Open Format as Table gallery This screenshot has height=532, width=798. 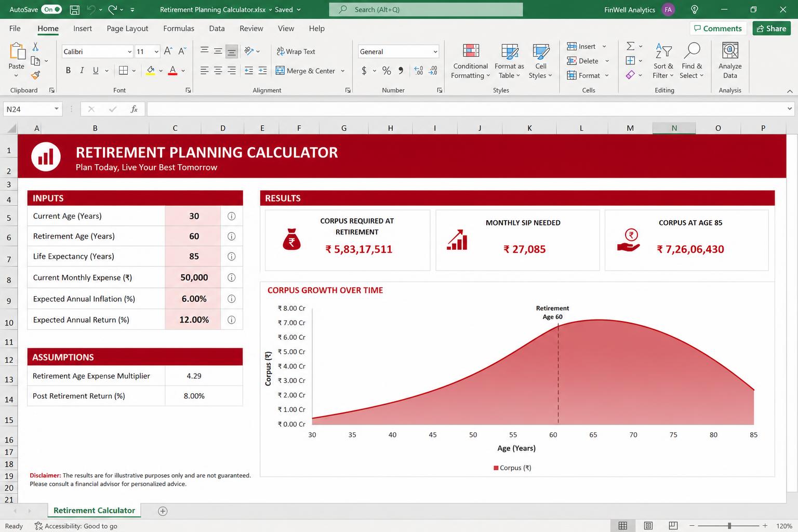click(x=509, y=61)
